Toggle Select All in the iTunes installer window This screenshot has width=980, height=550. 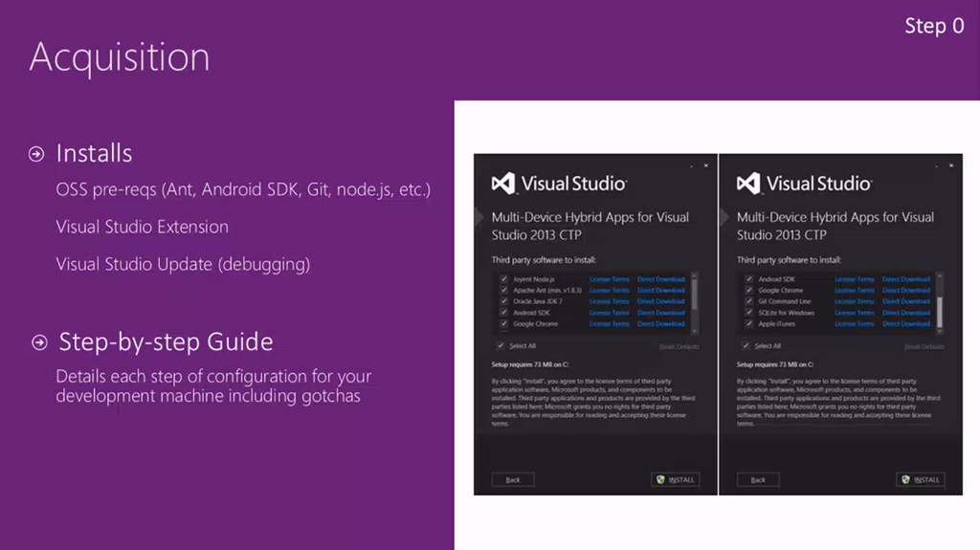[x=745, y=345]
